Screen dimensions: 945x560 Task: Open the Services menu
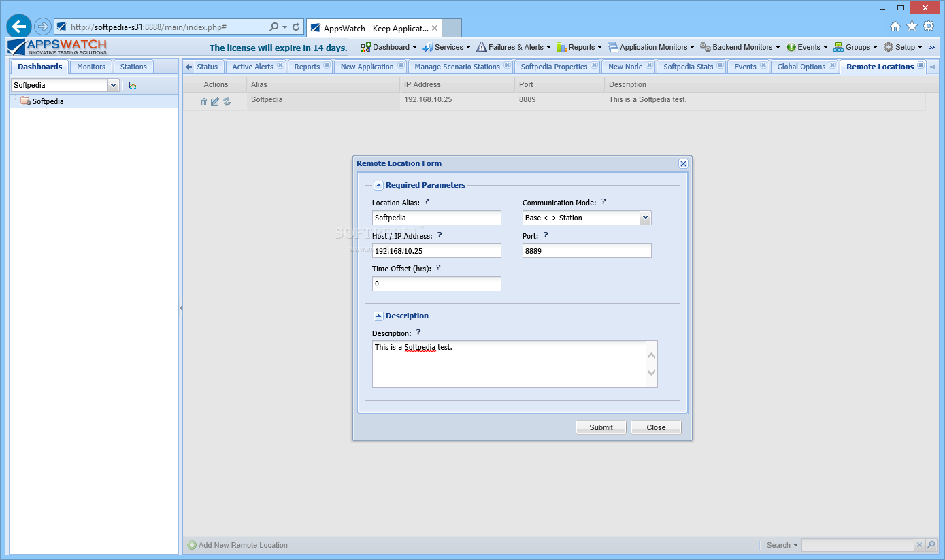coord(446,47)
